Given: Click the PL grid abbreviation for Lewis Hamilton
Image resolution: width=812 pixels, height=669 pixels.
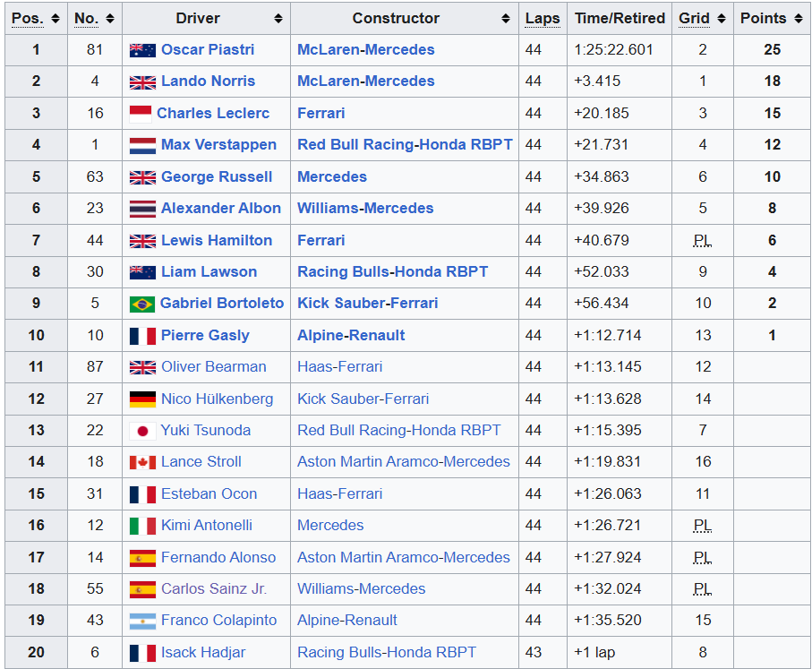Looking at the screenshot, I should click(x=703, y=240).
